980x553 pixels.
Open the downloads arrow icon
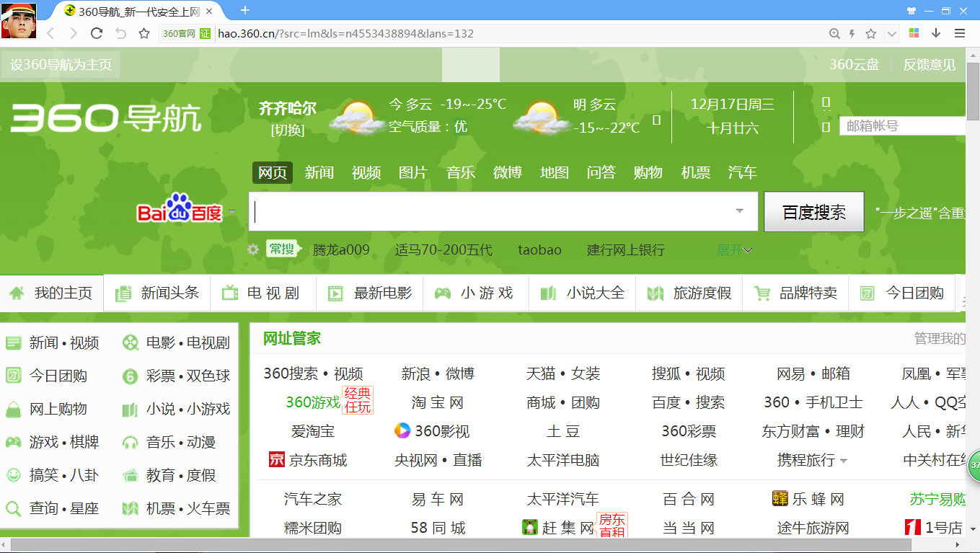click(x=936, y=33)
